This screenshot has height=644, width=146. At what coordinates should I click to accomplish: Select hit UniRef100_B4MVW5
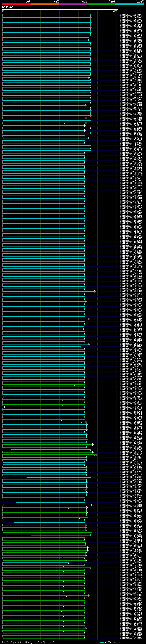click(x=131, y=354)
